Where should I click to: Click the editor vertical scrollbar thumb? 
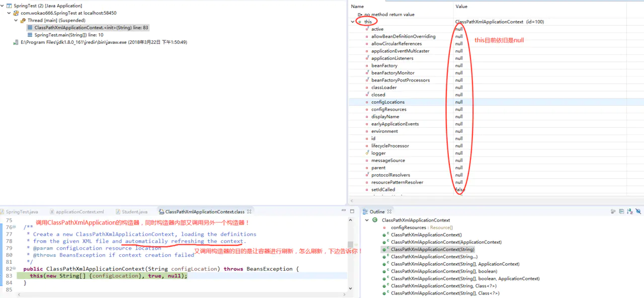[350, 245]
